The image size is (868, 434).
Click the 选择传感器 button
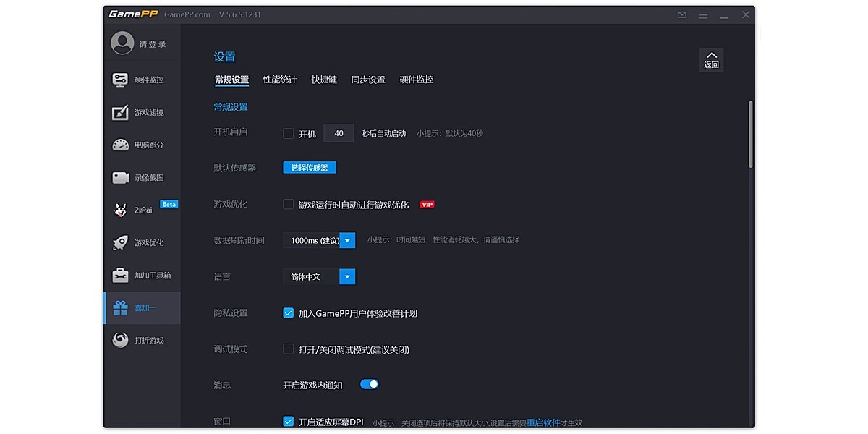(310, 167)
